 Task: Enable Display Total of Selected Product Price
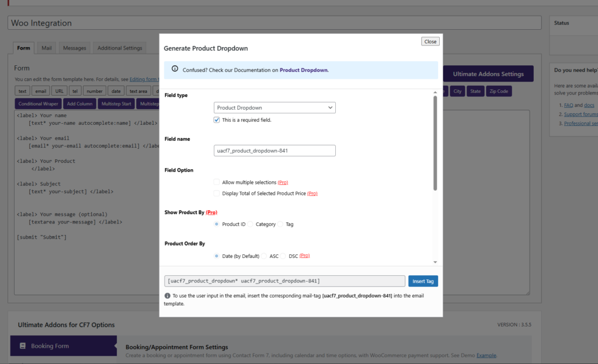[217, 193]
